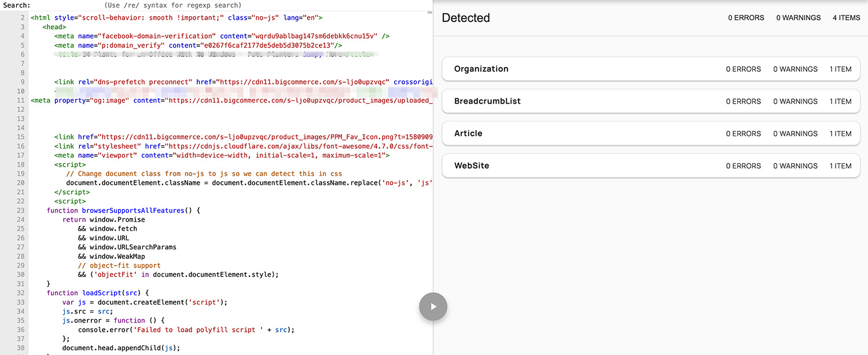Expand the WebSite result row
868x355 pixels.
click(x=651, y=166)
